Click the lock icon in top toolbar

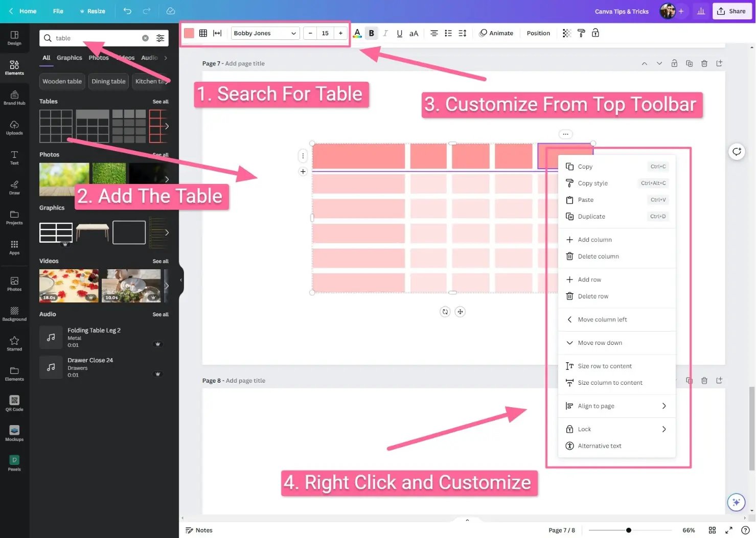pos(595,33)
